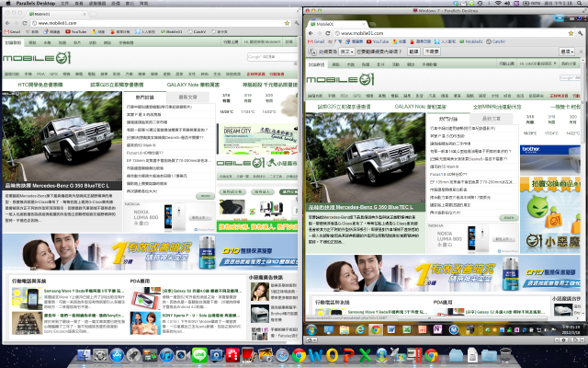This screenshot has width=588, height=368.
Task: Open the LINE app in the dock
Action: [x=199, y=355]
